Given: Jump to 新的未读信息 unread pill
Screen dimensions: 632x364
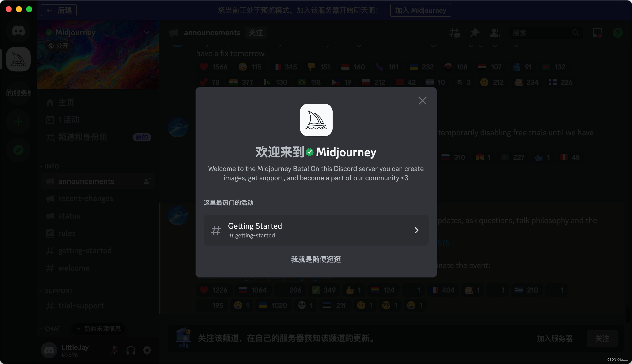Looking at the screenshot, I should tap(99, 329).
